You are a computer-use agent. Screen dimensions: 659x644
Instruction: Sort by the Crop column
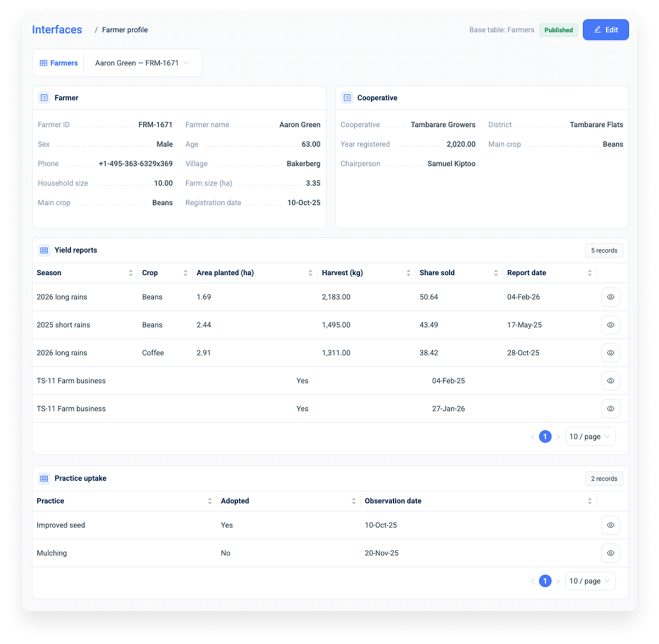(186, 273)
